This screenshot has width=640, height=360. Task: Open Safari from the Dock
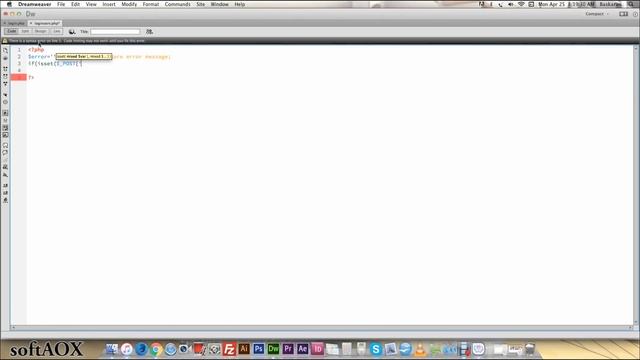click(x=171, y=349)
